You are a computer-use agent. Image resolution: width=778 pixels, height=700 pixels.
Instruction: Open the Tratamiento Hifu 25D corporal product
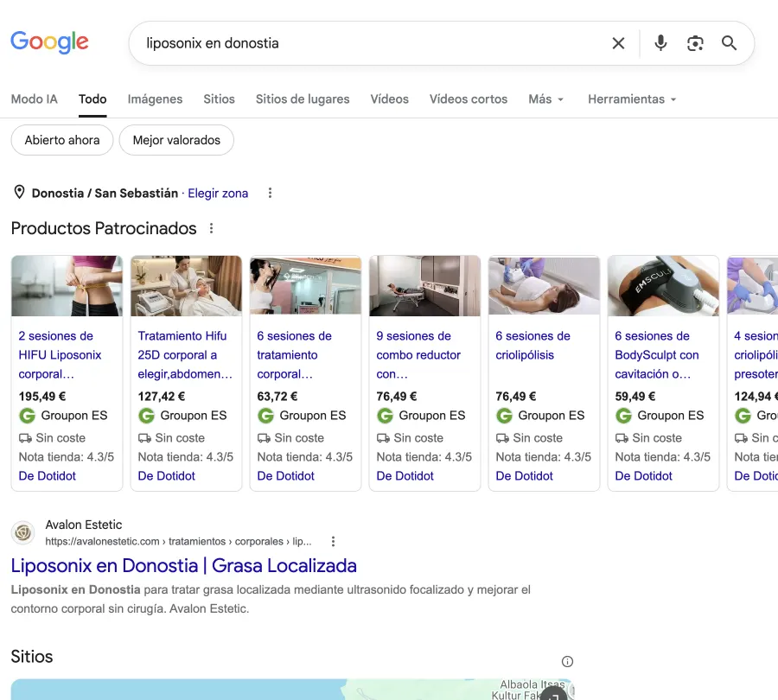pyautogui.click(x=185, y=354)
